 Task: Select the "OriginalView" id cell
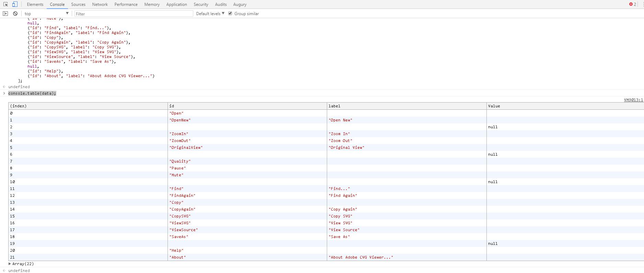point(247,147)
